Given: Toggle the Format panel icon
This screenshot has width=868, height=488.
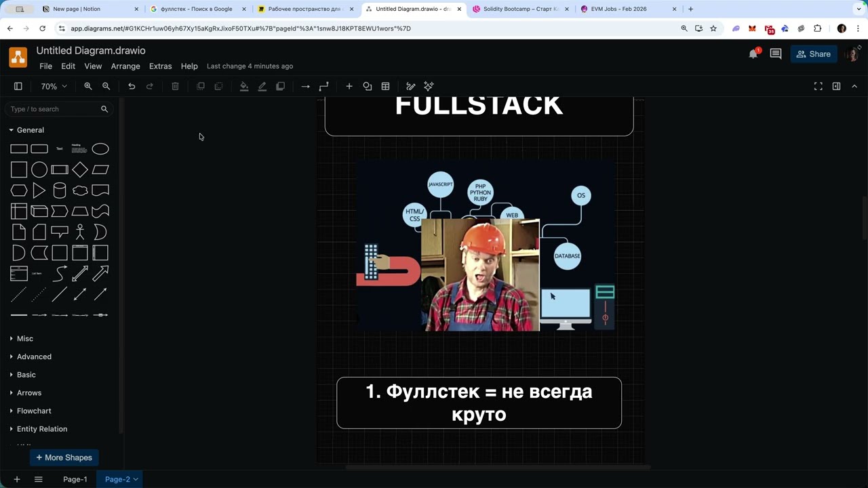Looking at the screenshot, I should coord(836,86).
